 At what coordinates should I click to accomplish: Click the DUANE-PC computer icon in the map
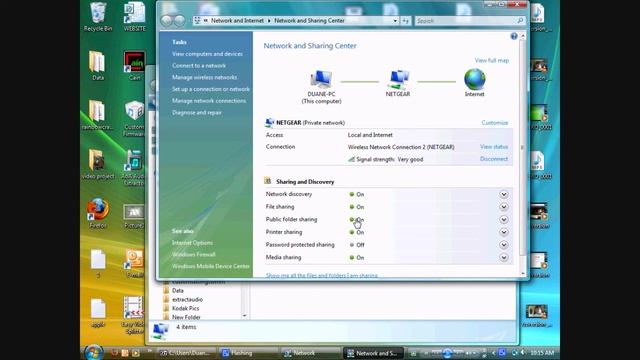click(321, 79)
